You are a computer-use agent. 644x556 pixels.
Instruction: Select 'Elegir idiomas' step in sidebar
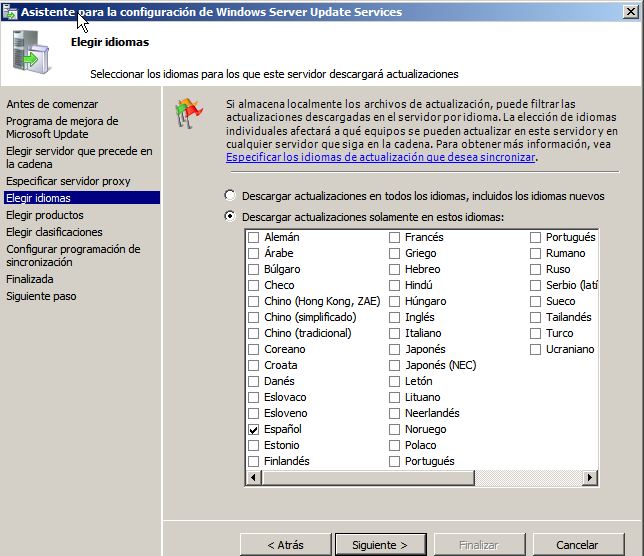tap(82, 198)
